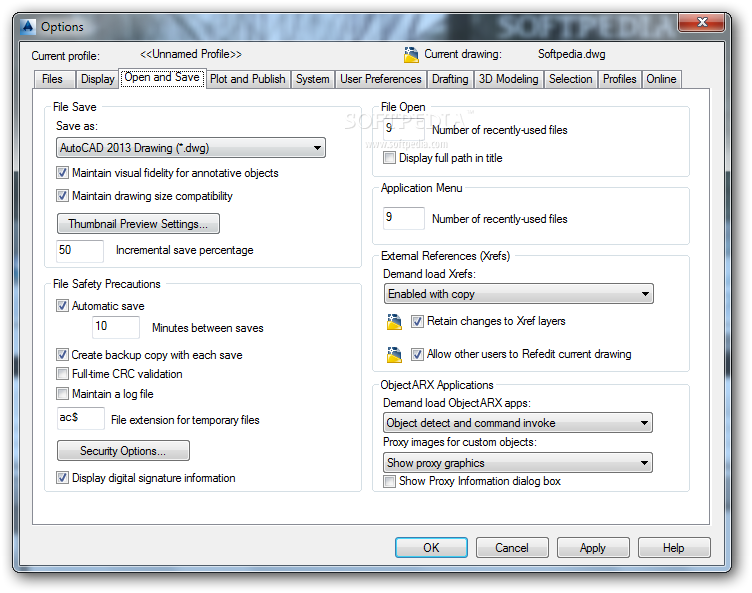Open the Save as file format dropdown

click(x=191, y=148)
